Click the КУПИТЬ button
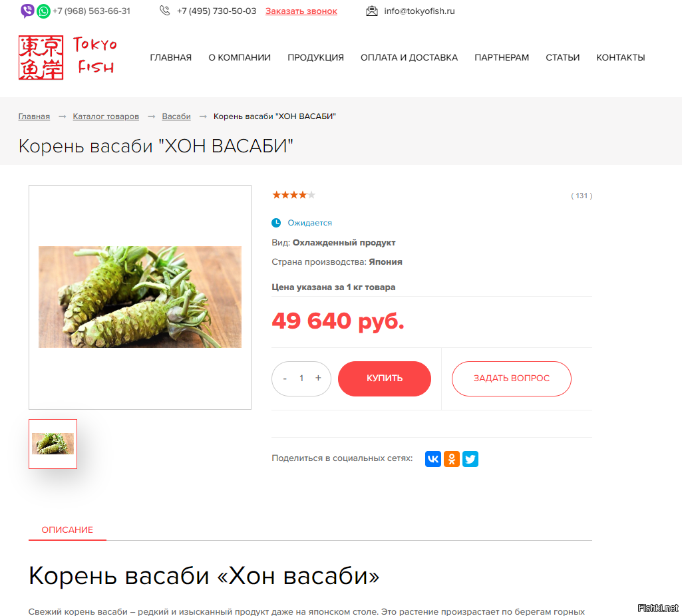The height and width of the screenshot is (616, 682). coord(385,379)
